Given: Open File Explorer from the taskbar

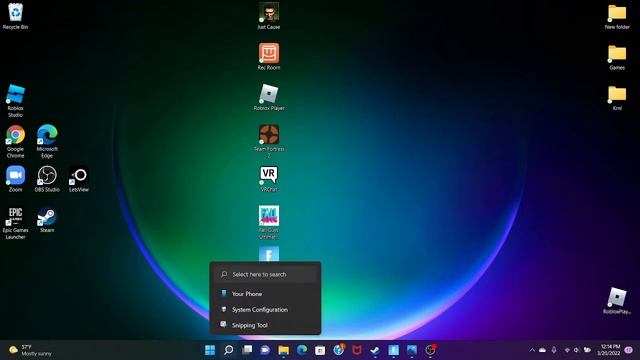Looking at the screenshot, I should tap(283, 350).
